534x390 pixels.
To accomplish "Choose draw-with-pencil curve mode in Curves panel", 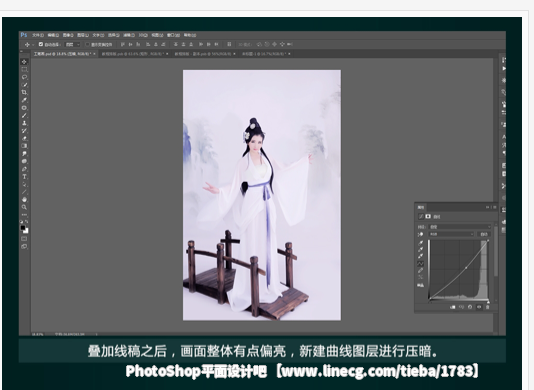I will point(421,270).
